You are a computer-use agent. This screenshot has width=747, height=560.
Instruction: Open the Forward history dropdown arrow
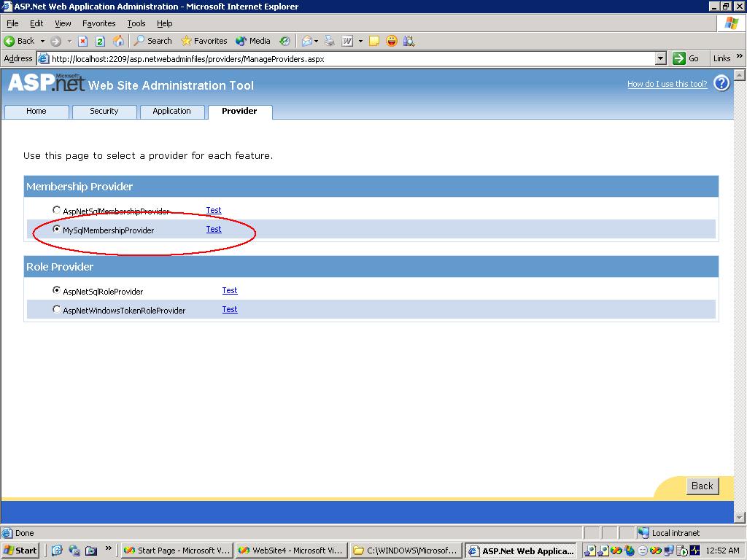coord(69,42)
